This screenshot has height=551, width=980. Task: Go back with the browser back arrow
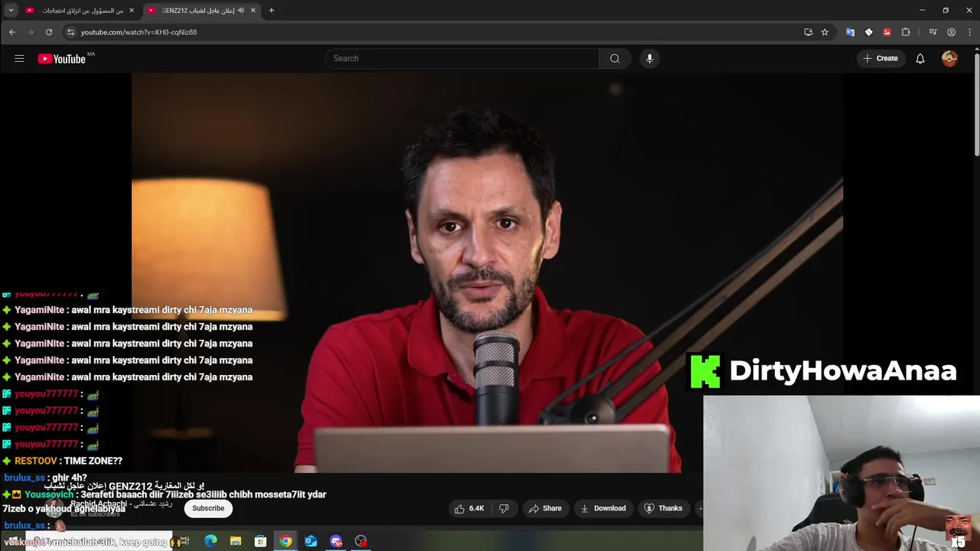pos(12,32)
